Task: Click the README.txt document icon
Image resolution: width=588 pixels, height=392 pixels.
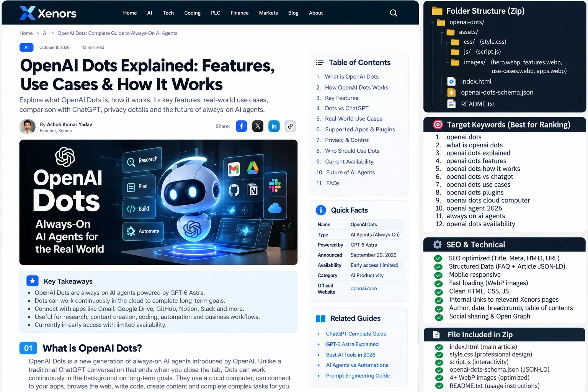Action: click(x=452, y=104)
